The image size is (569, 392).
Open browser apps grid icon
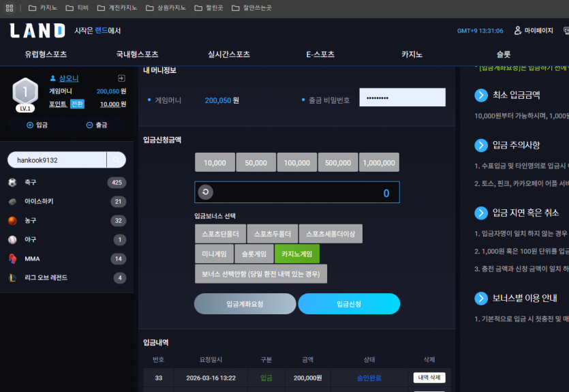pyautogui.click(x=10, y=8)
